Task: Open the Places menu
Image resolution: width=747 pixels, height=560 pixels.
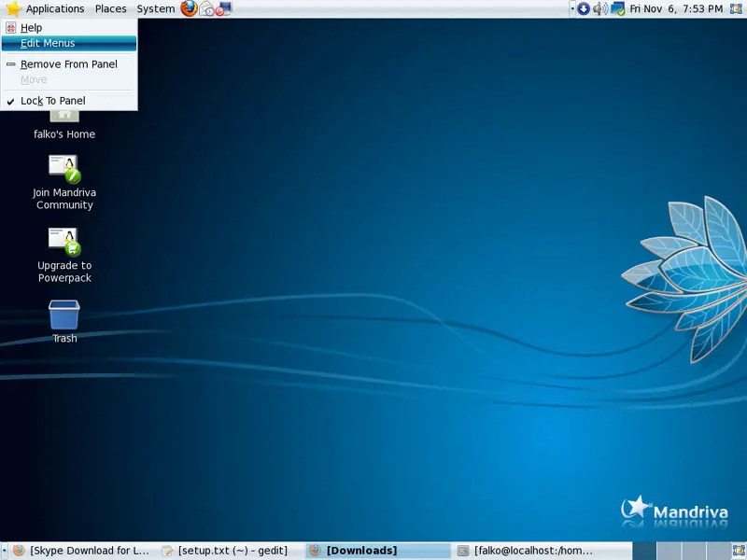Action: (x=110, y=8)
